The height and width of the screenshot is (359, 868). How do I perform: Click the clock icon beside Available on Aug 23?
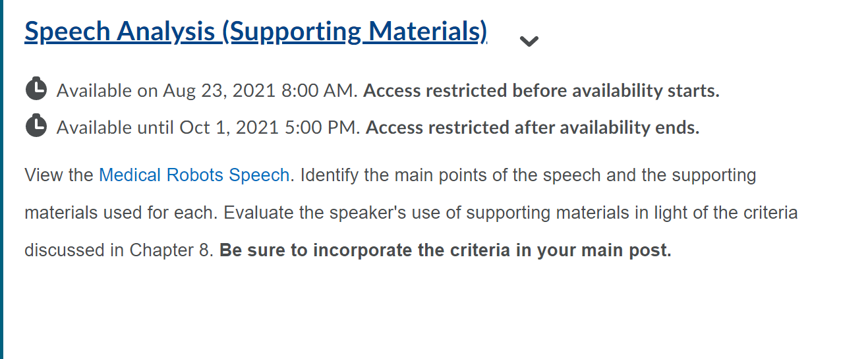36,88
